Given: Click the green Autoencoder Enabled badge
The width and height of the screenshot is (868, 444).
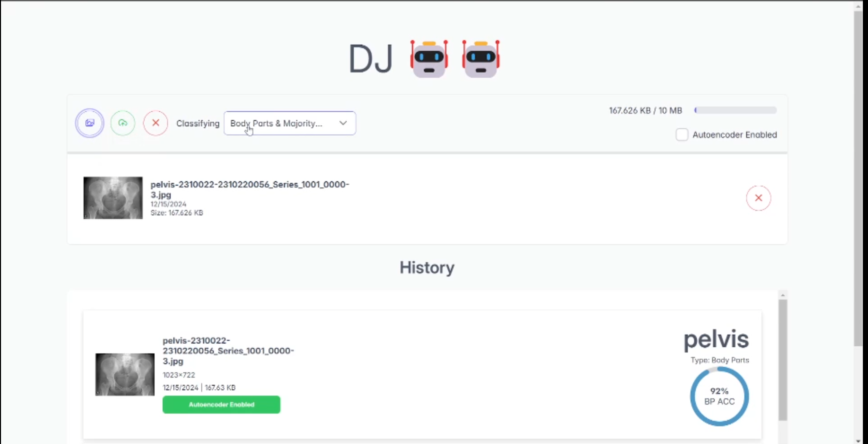Looking at the screenshot, I should (221, 404).
